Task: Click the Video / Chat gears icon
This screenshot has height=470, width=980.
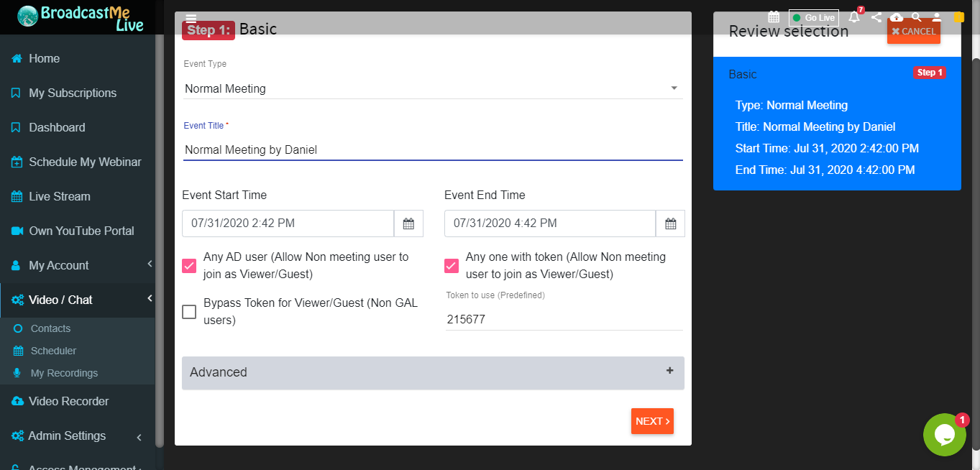Action: pyautogui.click(x=17, y=300)
